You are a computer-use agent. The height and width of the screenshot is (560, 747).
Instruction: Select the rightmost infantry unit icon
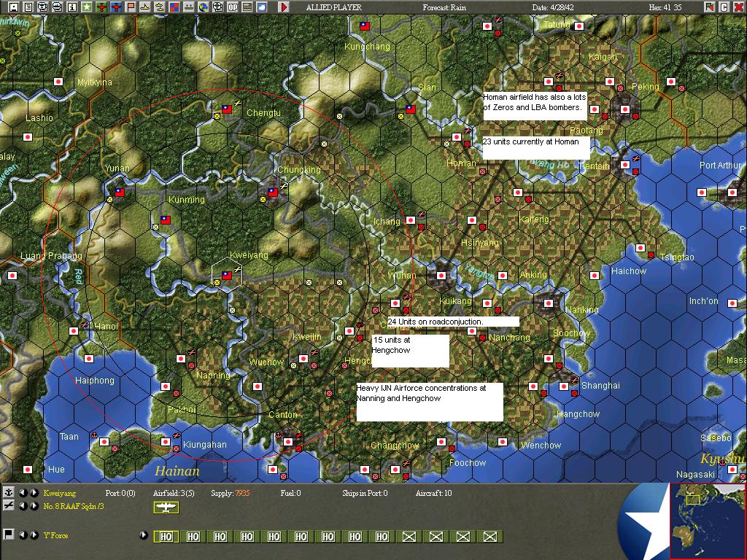(489, 537)
